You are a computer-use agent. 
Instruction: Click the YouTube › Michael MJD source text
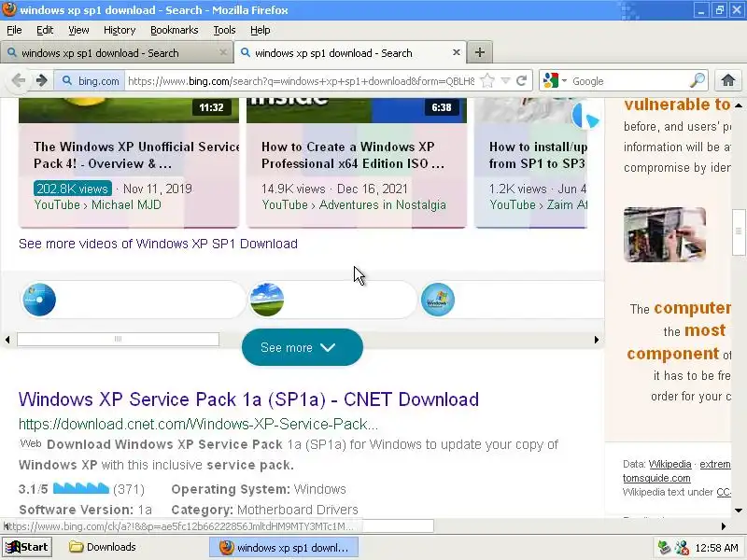(x=98, y=204)
